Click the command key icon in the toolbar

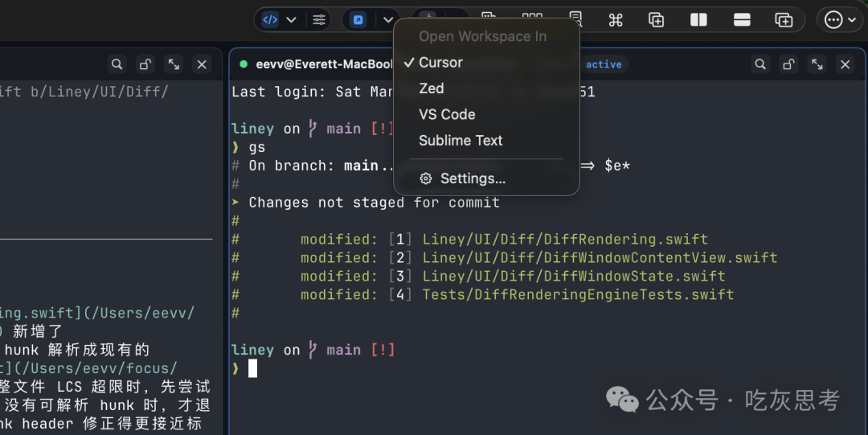coord(616,20)
